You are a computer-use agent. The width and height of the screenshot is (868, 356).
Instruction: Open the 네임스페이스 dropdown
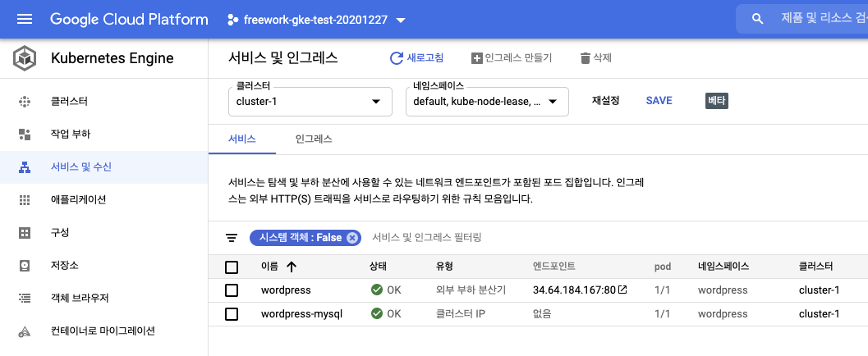pyautogui.click(x=487, y=102)
